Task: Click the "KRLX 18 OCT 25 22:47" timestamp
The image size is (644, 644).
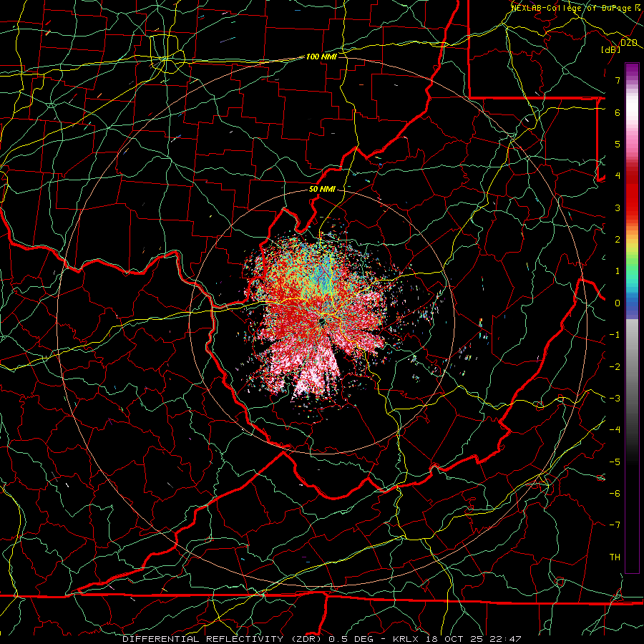Action: [457, 639]
